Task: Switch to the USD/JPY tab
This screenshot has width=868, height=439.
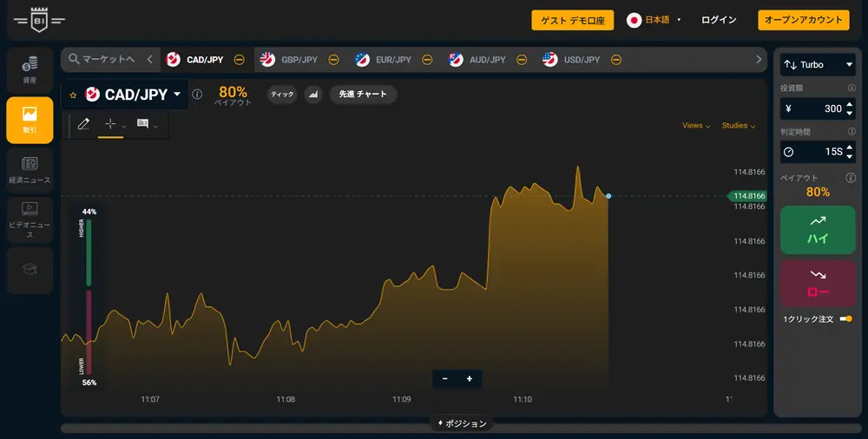Action: coord(571,60)
